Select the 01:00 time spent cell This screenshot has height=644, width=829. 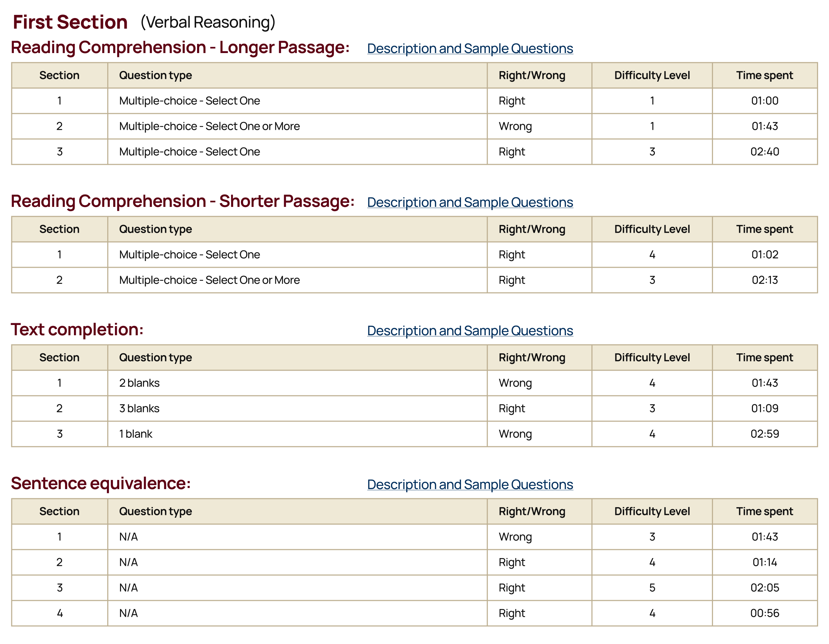pyautogui.click(x=765, y=101)
